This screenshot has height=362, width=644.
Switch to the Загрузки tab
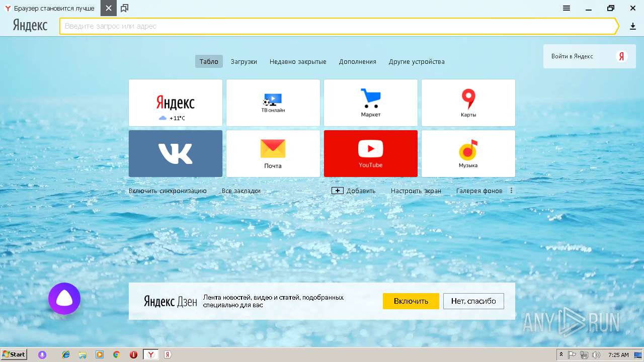(x=244, y=61)
